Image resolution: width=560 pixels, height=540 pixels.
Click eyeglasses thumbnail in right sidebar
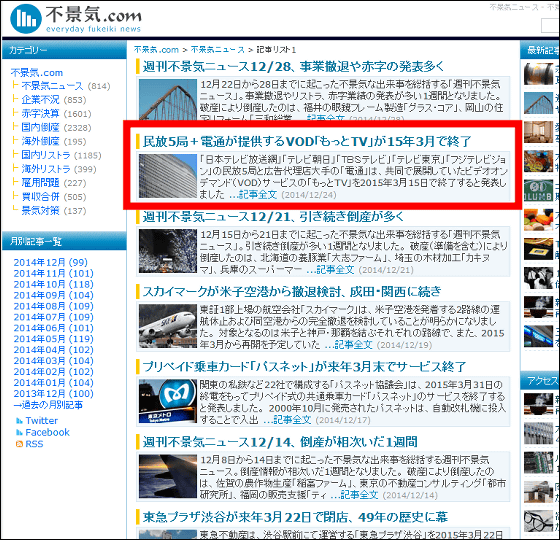539,521
